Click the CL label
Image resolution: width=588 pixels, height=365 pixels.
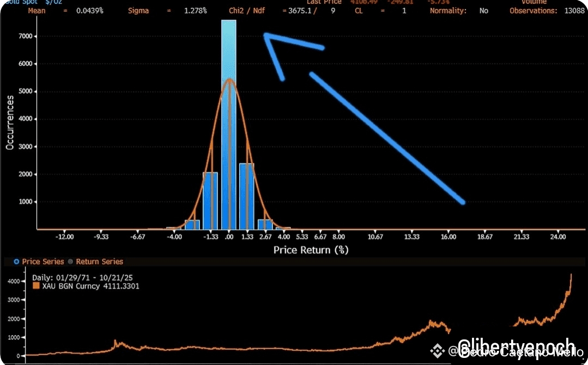(x=359, y=11)
